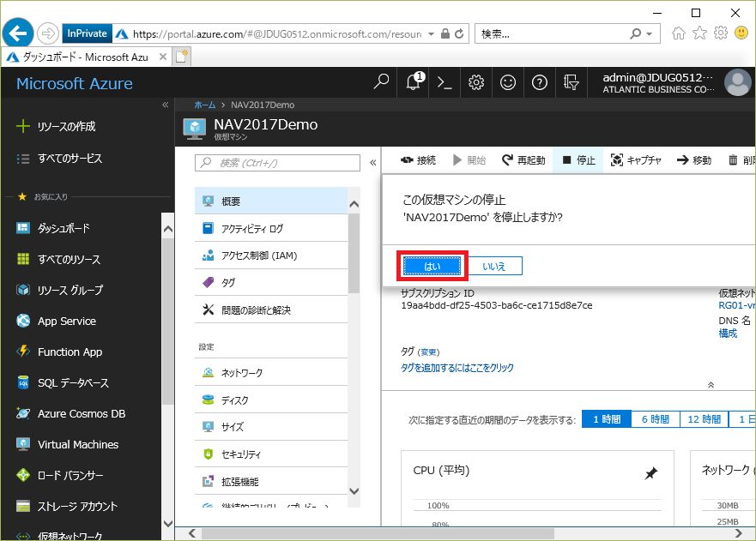Open portal settings gear icon
The height and width of the screenshot is (541, 756).
[476, 82]
